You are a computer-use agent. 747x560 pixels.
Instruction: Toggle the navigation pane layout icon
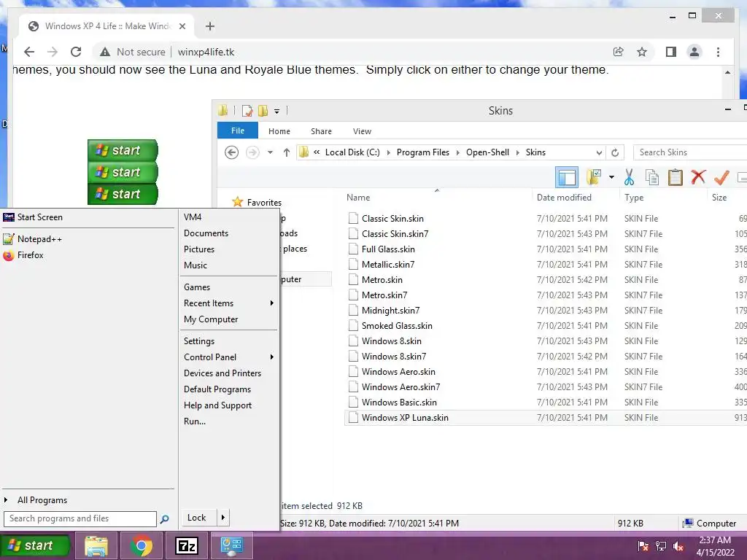click(x=567, y=177)
